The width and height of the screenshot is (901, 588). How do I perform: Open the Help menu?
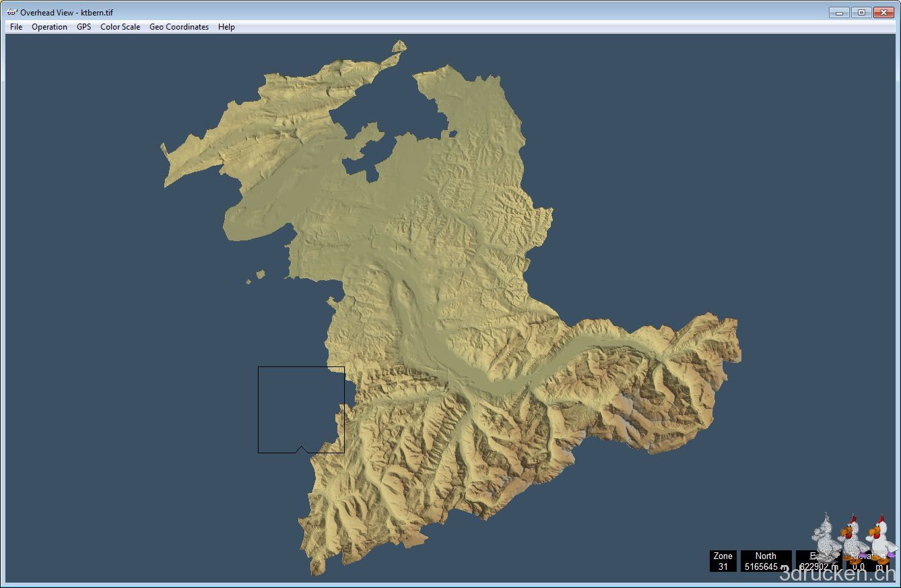pyautogui.click(x=226, y=27)
